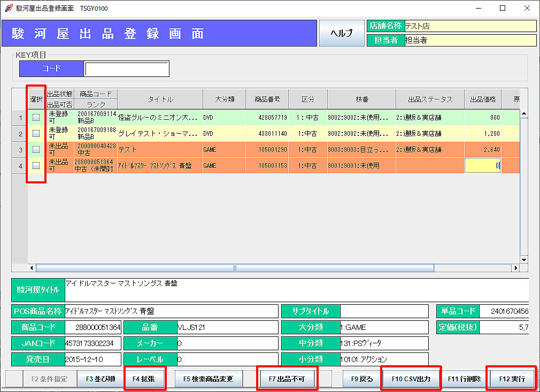Click the table's horizontal scrollbar right arrow
This screenshot has height=392, width=540.
(x=515, y=268)
